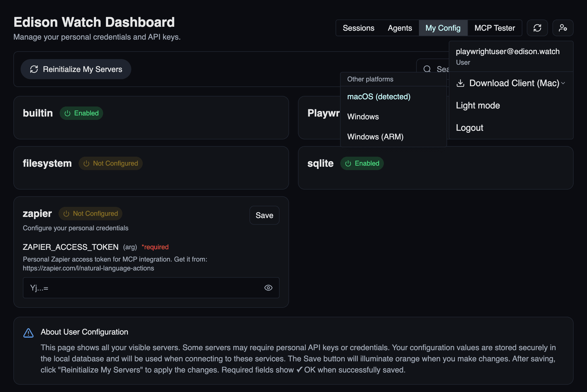Click the power icon on builtin badge

pyautogui.click(x=67, y=113)
